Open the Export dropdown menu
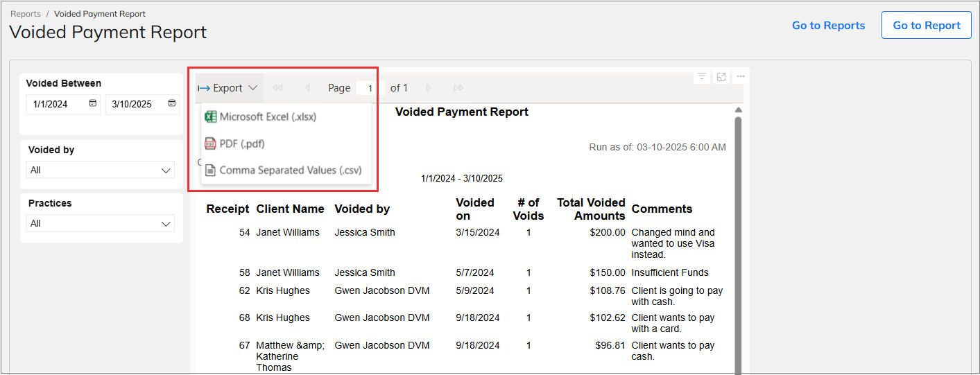 point(228,88)
